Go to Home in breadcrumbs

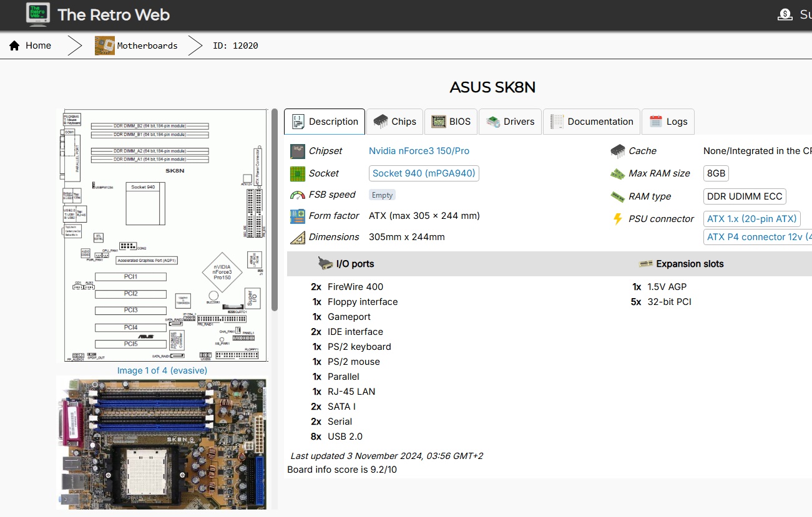tap(38, 46)
